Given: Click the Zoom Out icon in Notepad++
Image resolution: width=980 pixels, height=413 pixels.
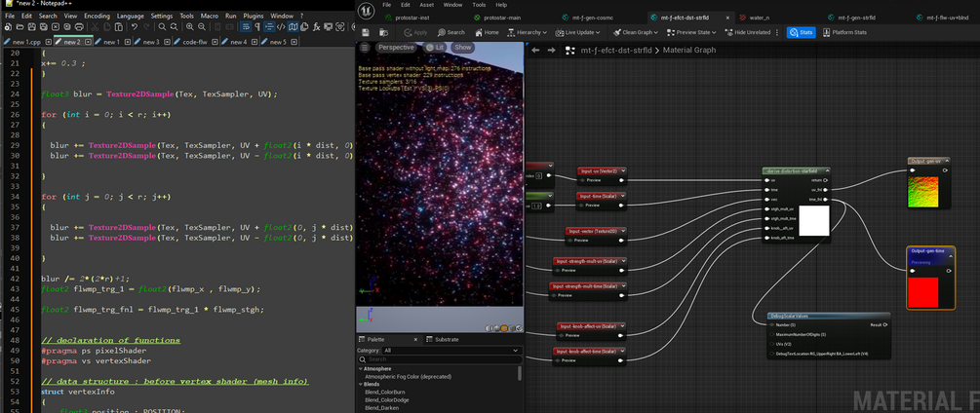Looking at the screenshot, I should (201, 27).
